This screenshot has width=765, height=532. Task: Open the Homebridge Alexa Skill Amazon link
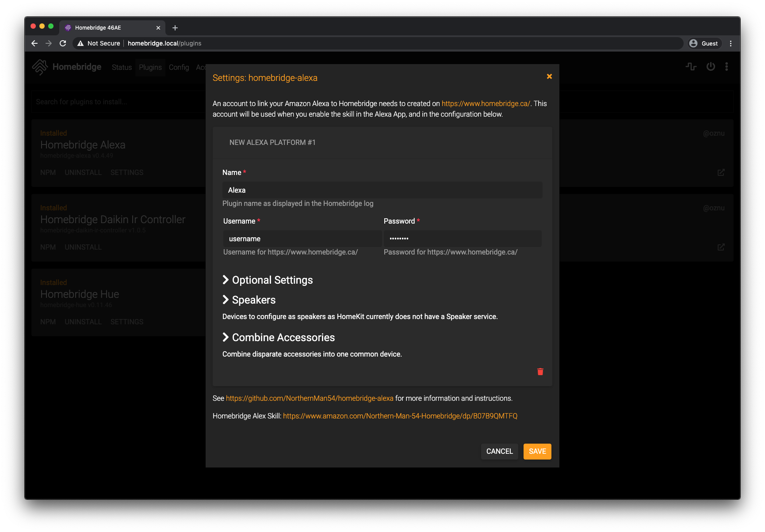tap(400, 416)
